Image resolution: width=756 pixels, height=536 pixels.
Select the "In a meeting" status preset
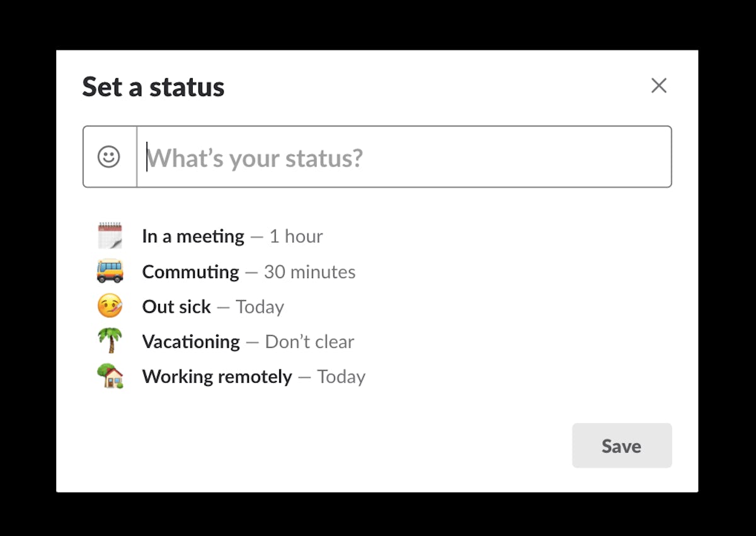[x=193, y=236]
